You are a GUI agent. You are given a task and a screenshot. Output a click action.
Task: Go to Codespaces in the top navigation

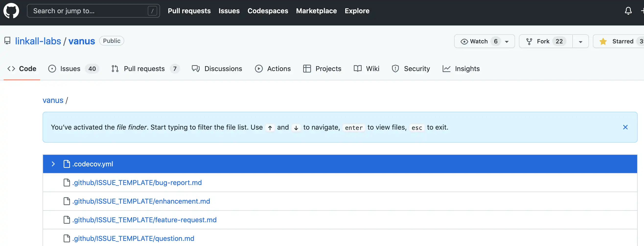(268, 11)
